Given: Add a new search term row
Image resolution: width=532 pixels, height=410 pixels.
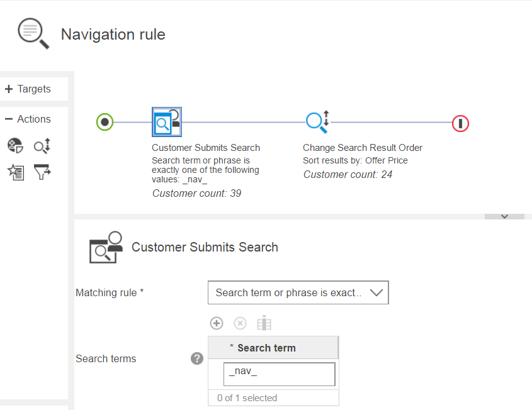Looking at the screenshot, I should pos(216,323).
